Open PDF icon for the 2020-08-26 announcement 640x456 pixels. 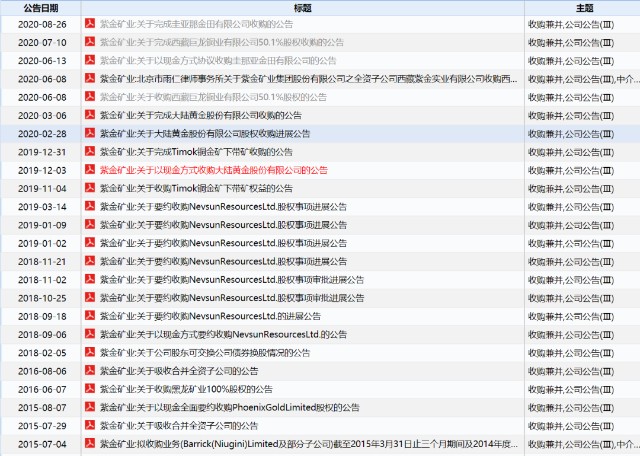pyautogui.click(x=90, y=23)
